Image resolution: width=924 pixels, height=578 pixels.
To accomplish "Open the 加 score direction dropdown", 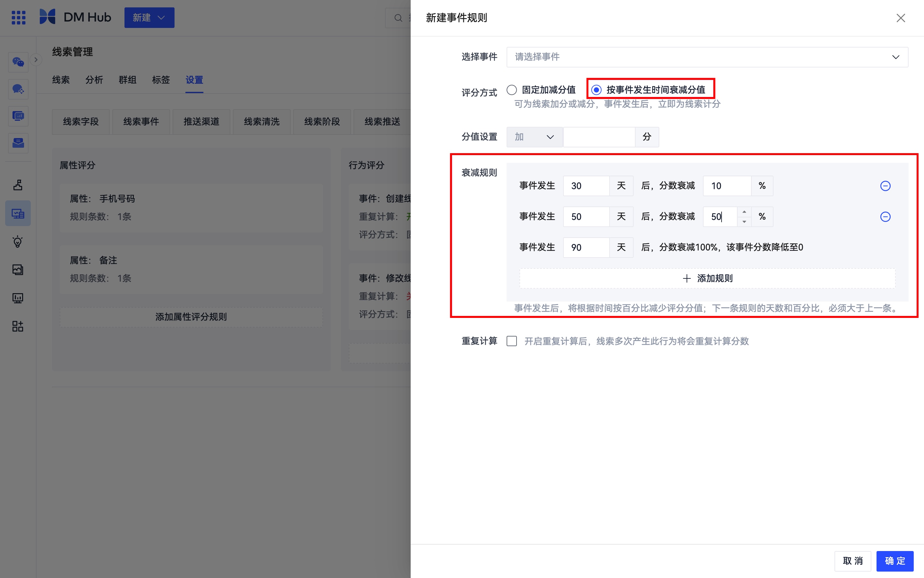I will coord(534,137).
